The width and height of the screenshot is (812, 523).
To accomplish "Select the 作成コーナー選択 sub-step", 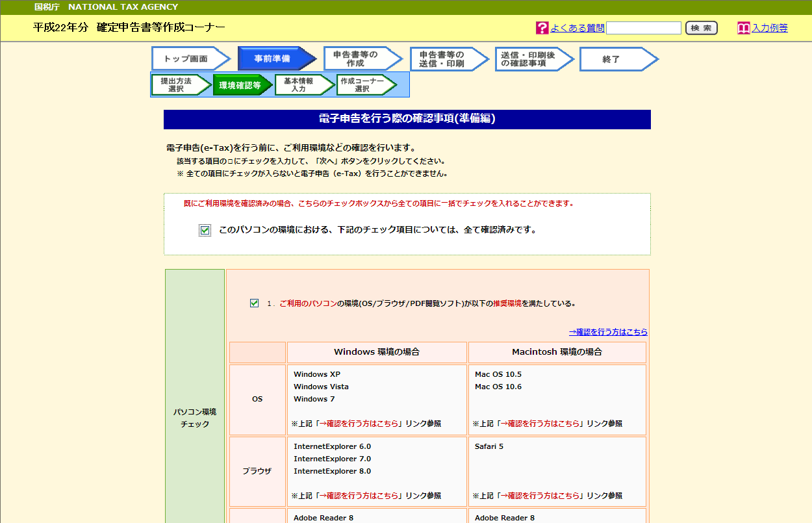I will (367, 84).
